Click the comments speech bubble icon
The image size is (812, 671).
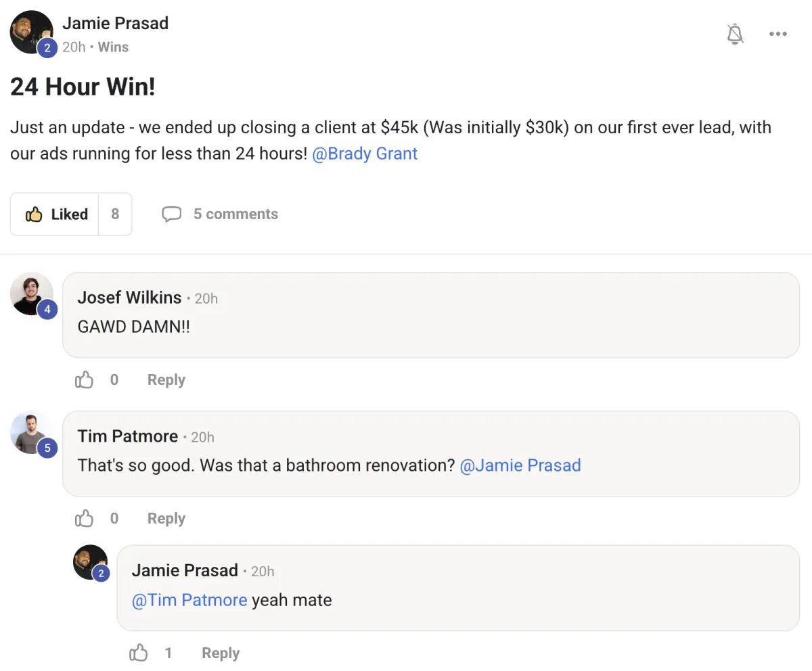[x=171, y=214]
